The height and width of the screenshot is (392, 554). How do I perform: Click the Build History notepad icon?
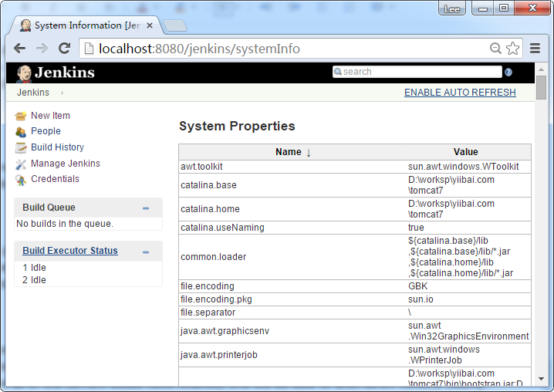click(21, 147)
